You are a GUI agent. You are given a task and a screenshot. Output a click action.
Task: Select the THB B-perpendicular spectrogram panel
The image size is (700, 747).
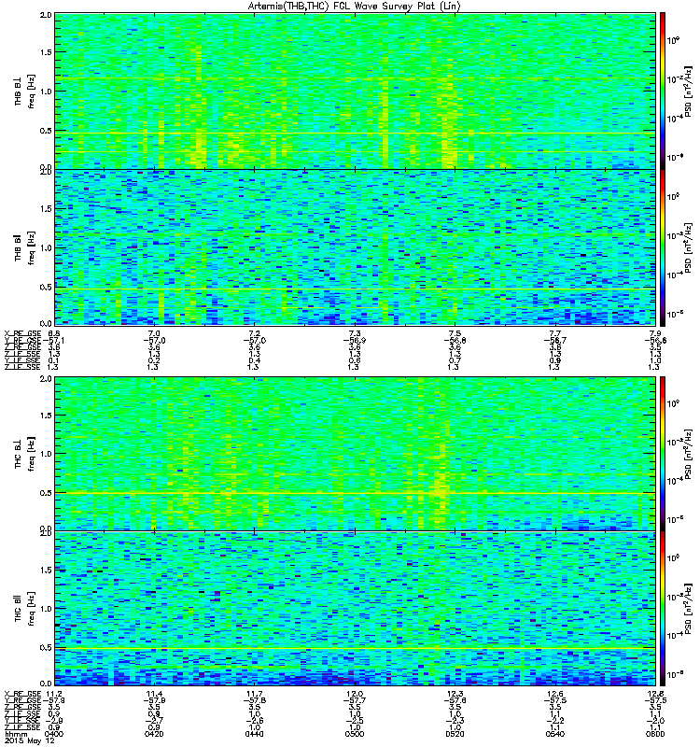(x=355, y=91)
